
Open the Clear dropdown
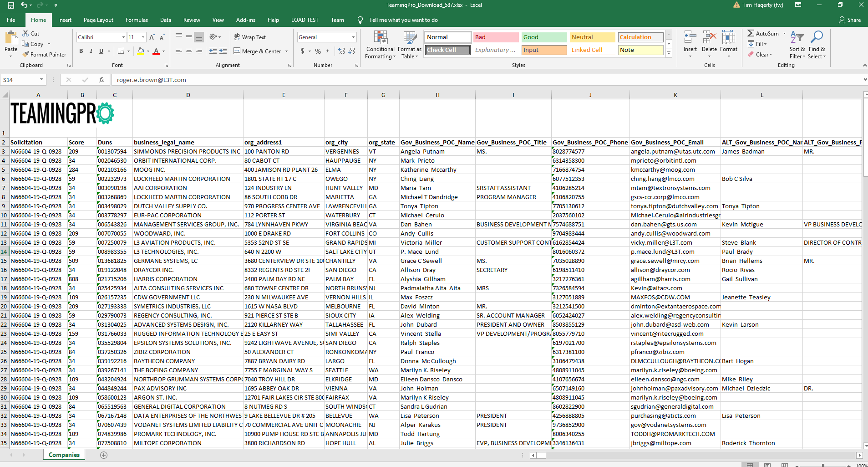[x=760, y=54]
